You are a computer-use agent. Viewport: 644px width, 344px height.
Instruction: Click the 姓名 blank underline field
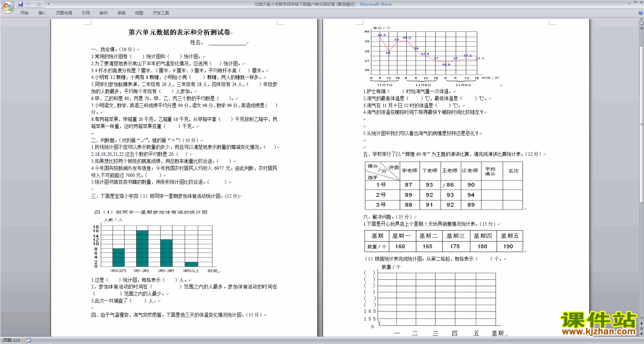click(x=227, y=43)
